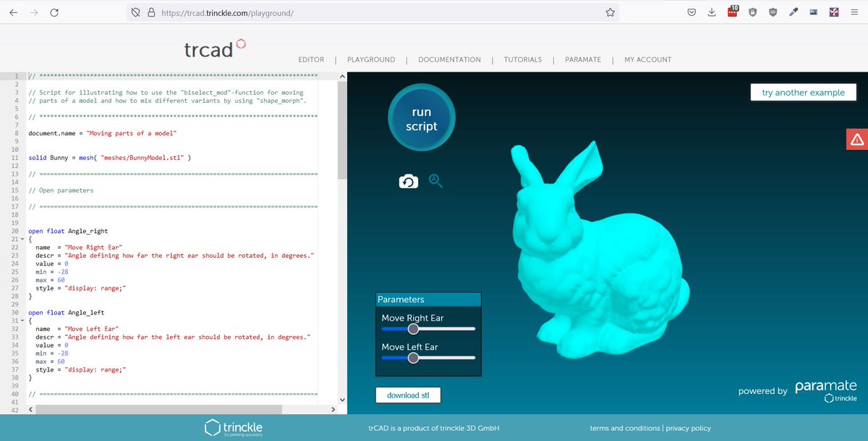
Task: Open the MY ACCOUNT menu item
Action: (x=648, y=59)
